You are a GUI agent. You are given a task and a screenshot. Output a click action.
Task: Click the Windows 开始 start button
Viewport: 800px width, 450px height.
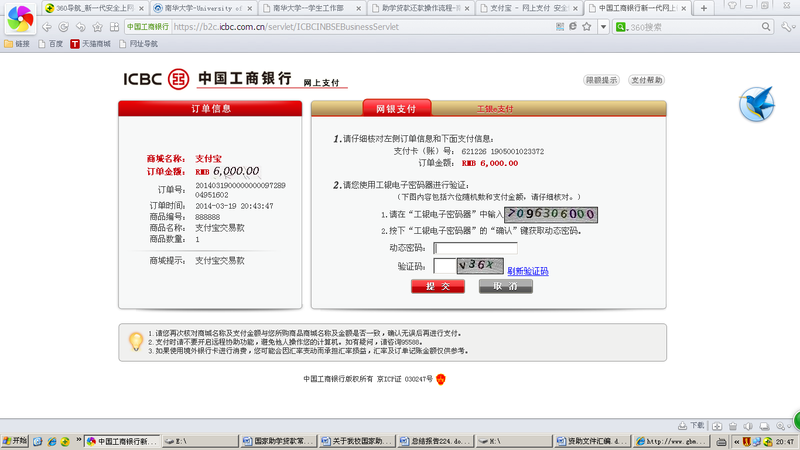pyautogui.click(x=14, y=441)
